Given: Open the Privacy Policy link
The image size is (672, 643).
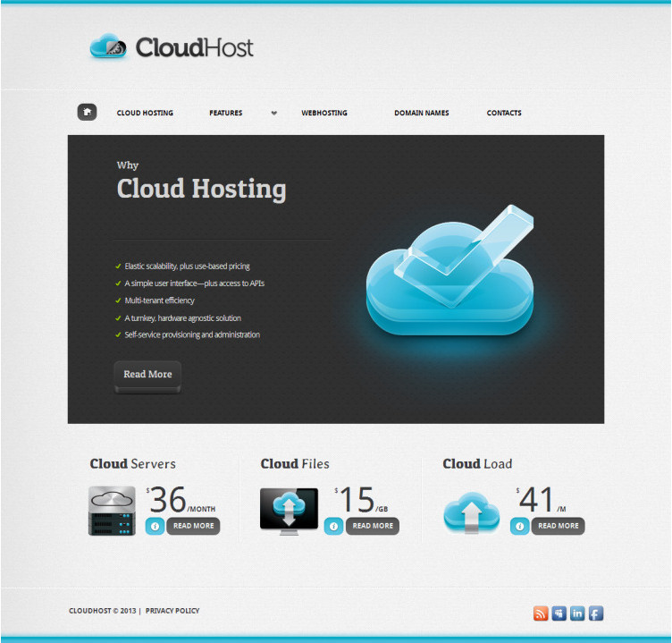Looking at the screenshot, I should pos(172,611).
